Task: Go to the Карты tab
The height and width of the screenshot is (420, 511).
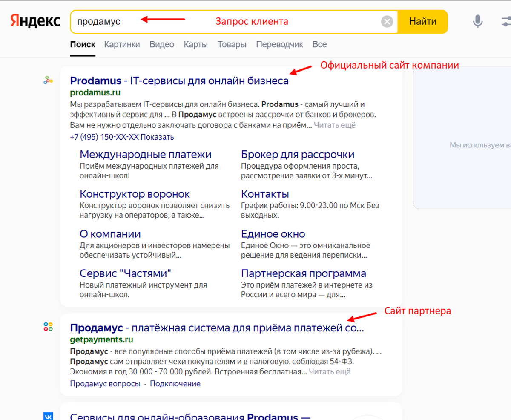Action: pyautogui.click(x=196, y=44)
